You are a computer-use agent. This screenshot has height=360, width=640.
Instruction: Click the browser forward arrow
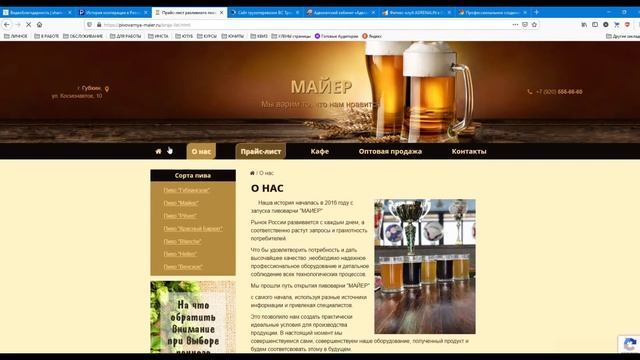click(x=18, y=25)
